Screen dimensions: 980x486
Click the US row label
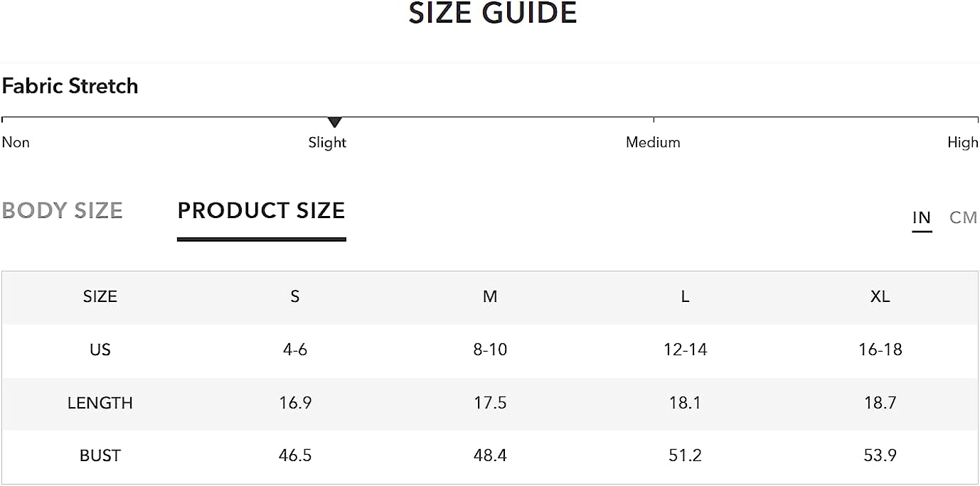100,350
